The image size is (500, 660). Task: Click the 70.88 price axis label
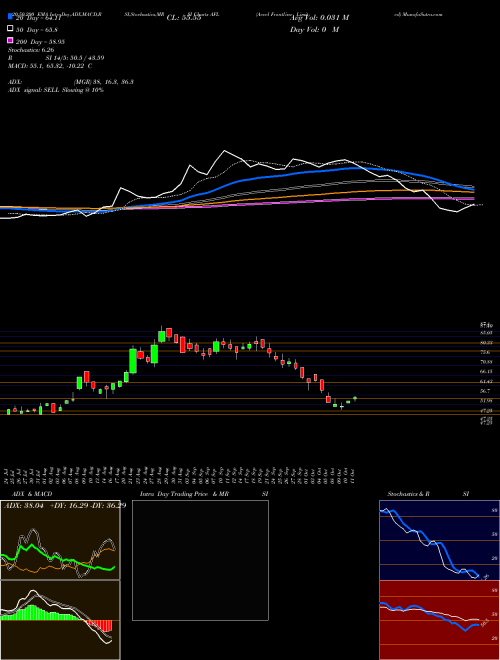click(x=487, y=362)
